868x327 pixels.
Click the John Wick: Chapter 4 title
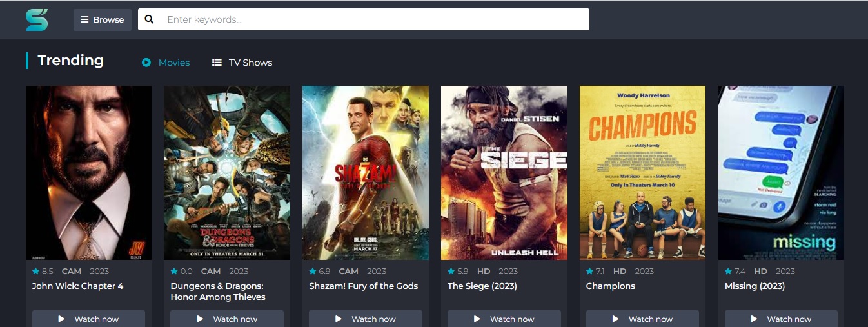[77, 286]
